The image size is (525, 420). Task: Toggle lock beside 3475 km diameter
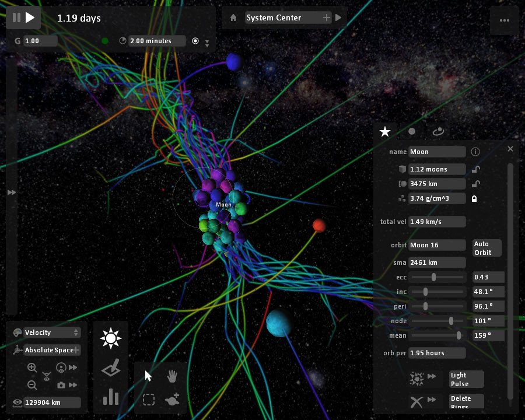(x=475, y=184)
